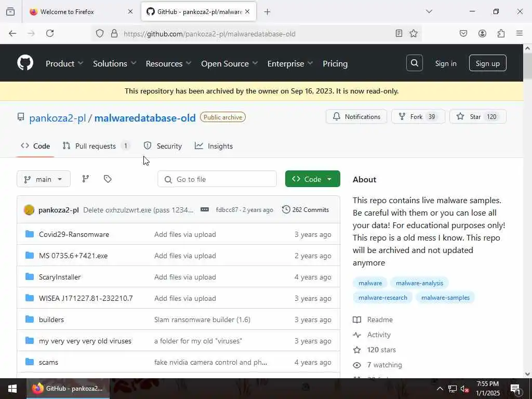Screen dimensions: 532x399
Task: Click the GitHub octocat logo
Action: coord(25,63)
